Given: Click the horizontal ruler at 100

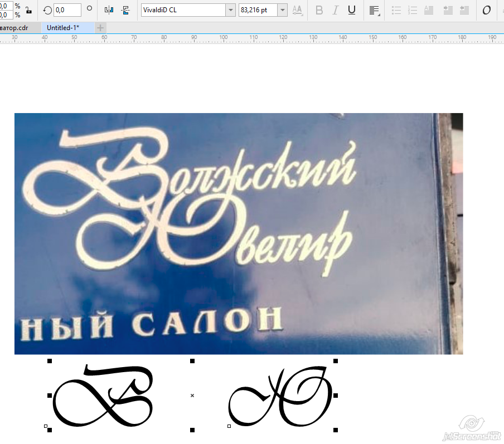Looking at the screenshot, I should [x=224, y=38].
